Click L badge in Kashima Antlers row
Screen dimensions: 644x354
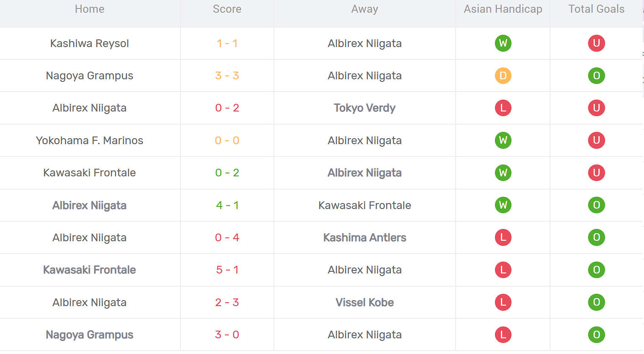(503, 237)
